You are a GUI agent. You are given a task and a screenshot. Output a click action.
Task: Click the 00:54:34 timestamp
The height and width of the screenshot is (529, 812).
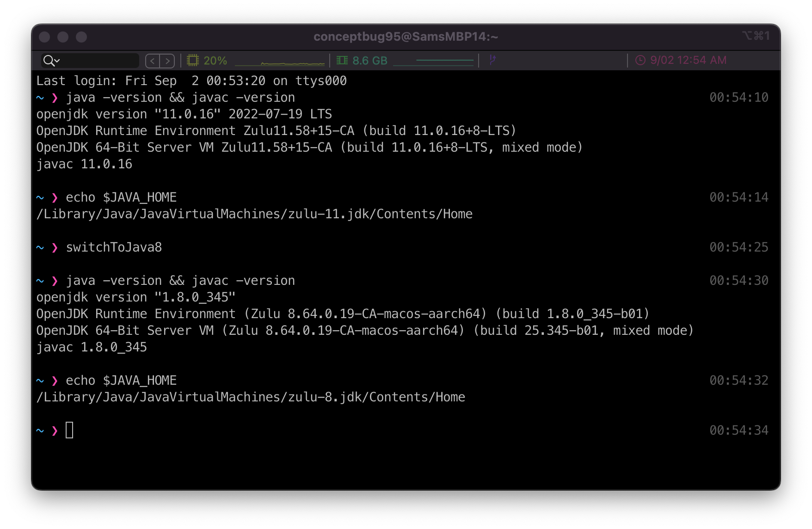pos(739,431)
